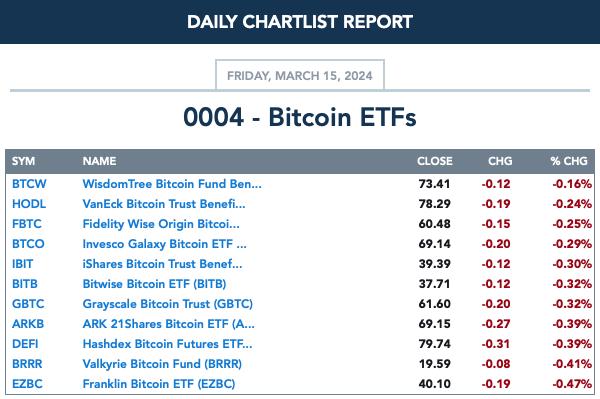Image resolution: width=600 pixels, height=399 pixels.
Task: Sort by the CLOSE column header
Action: [435, 161]
